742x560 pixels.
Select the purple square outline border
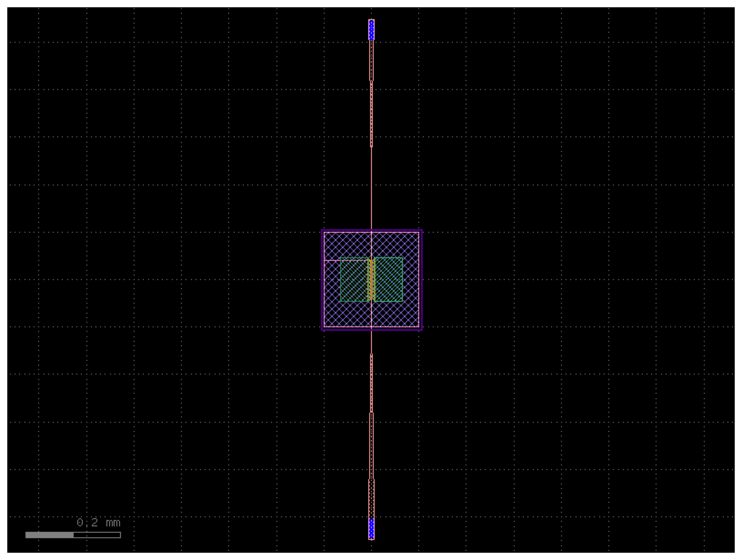pos(372,280)
